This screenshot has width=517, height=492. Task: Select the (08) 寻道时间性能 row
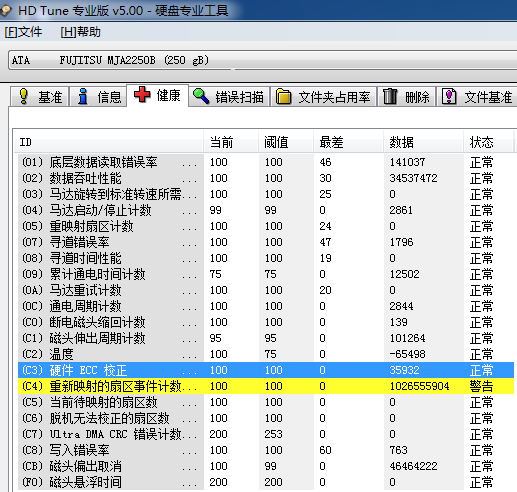(266, 258)
